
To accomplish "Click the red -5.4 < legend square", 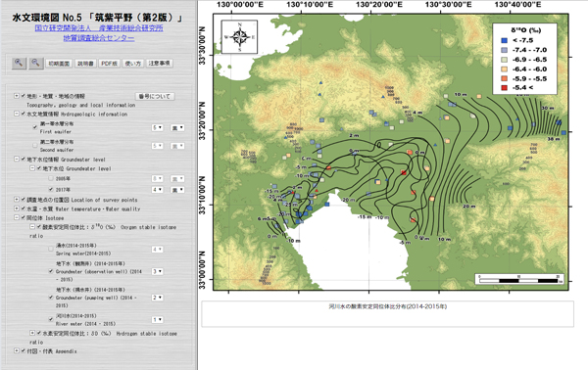I will coord(505,88).
